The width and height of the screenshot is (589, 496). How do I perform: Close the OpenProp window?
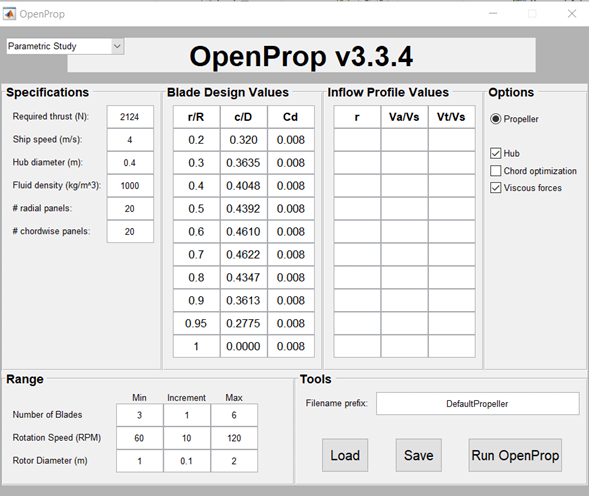click(572, 14)
